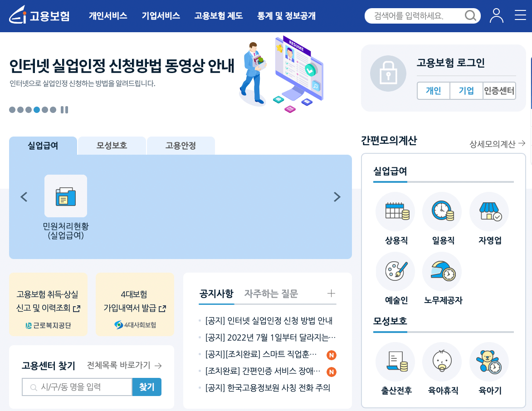Switch to the 모성보호 tab
The image size is (532, 411).
tap(112, 146)
